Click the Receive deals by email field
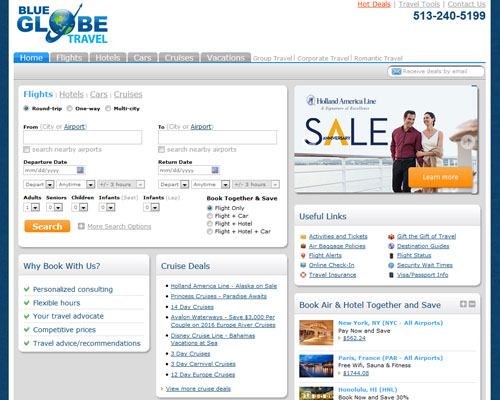500x400 pixels. tap(436, 71)
